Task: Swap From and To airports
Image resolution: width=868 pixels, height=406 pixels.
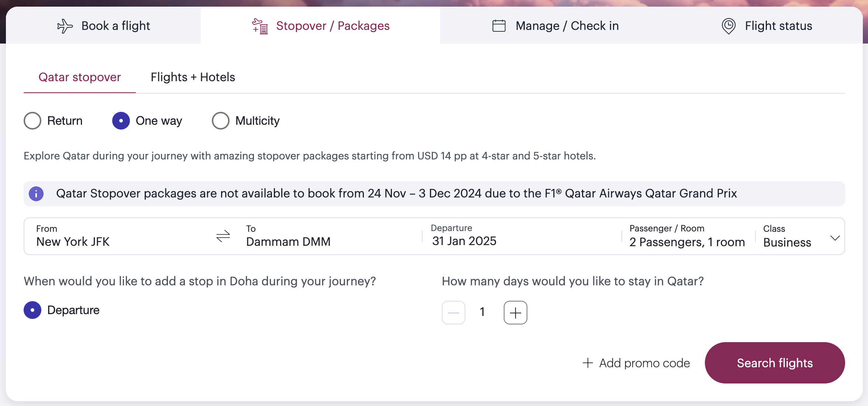Action: click(223, 236)
